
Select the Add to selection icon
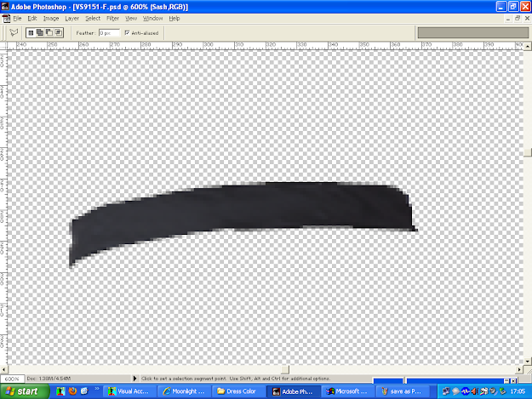tap(40, 32)
